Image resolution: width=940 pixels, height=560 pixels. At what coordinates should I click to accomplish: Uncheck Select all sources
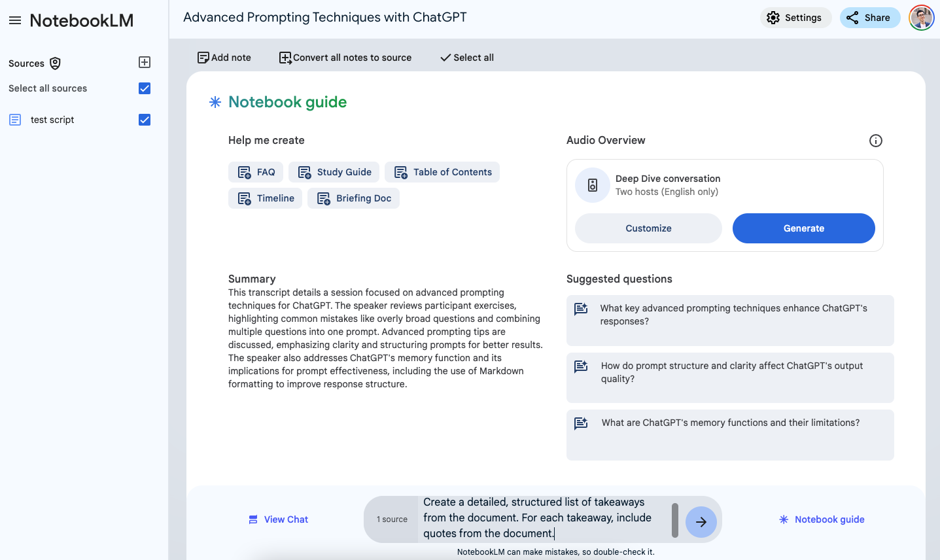[x=144, y=88]
